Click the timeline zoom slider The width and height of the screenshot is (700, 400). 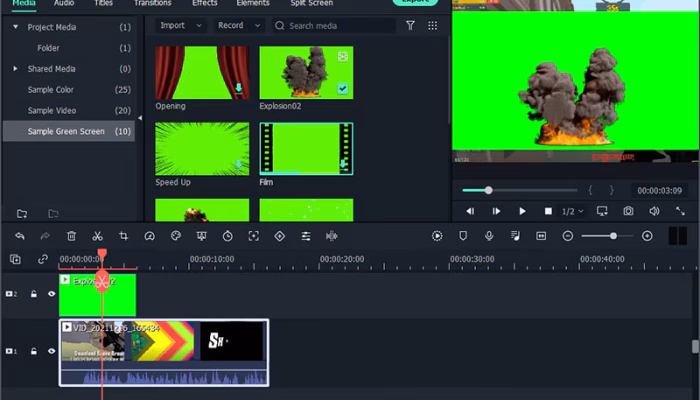613,236
